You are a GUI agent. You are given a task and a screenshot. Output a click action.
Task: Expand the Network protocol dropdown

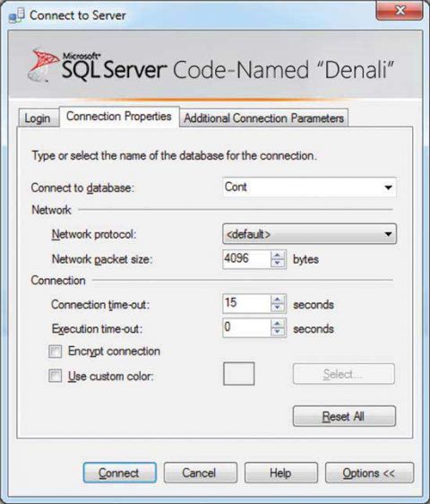pyautogui.click(x=309, y=234)
